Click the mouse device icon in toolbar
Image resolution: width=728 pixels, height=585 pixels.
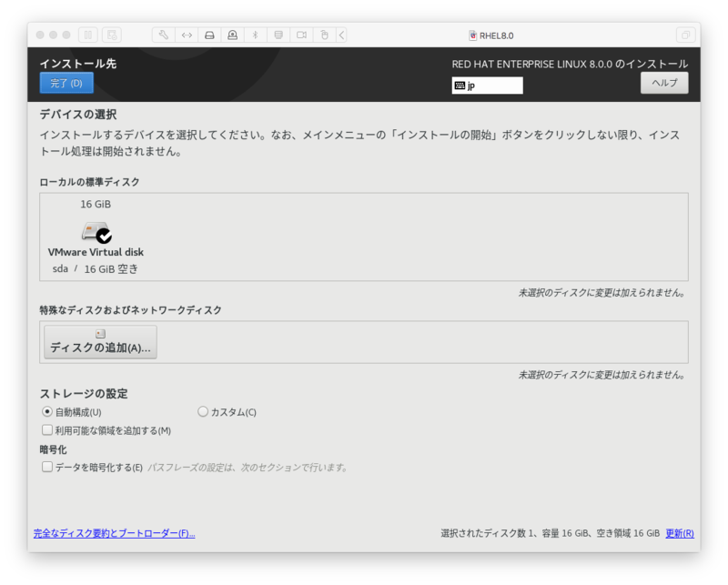[325, 35]
